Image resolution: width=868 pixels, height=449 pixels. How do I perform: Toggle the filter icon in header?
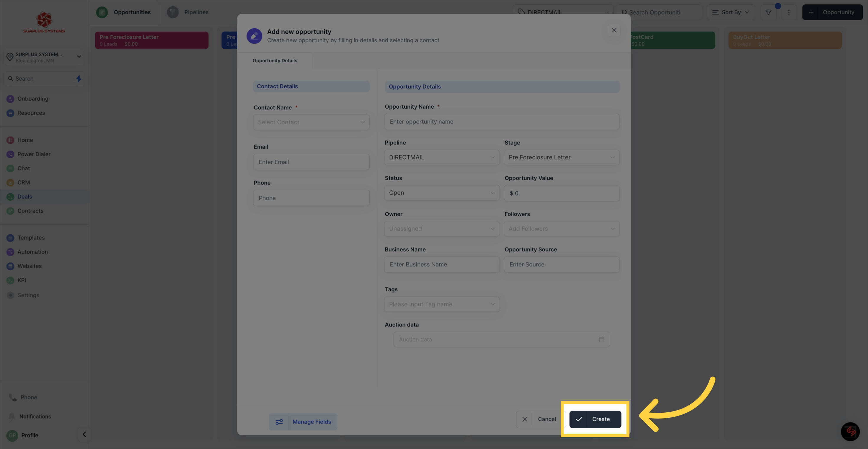769,12
